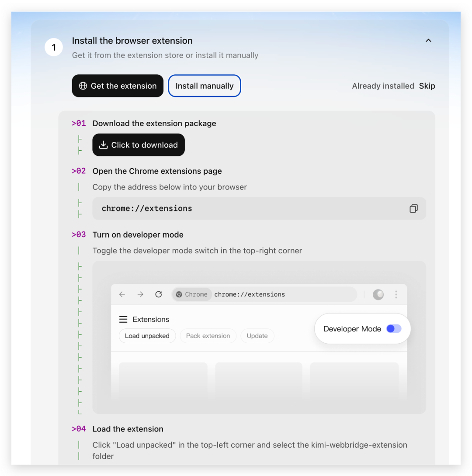Click the mock browser chrome://extensions URL
Screen dimensions: 472x476
tap(250, 294)
